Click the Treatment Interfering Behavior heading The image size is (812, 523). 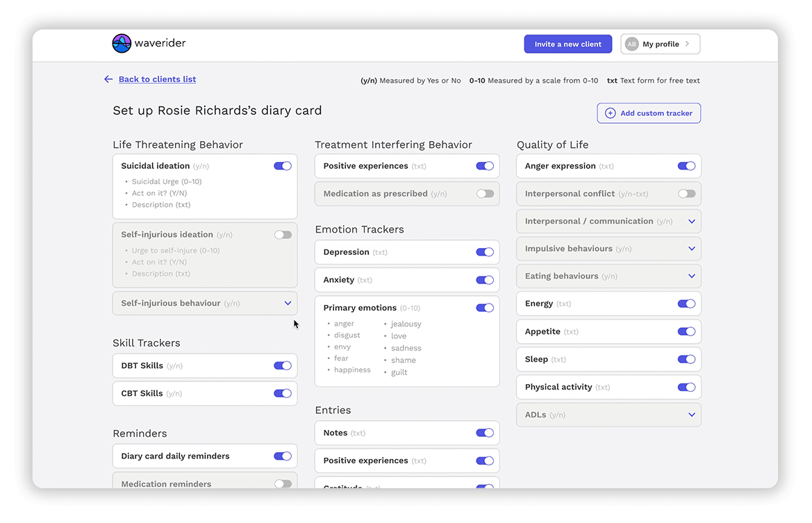(394, 145)
